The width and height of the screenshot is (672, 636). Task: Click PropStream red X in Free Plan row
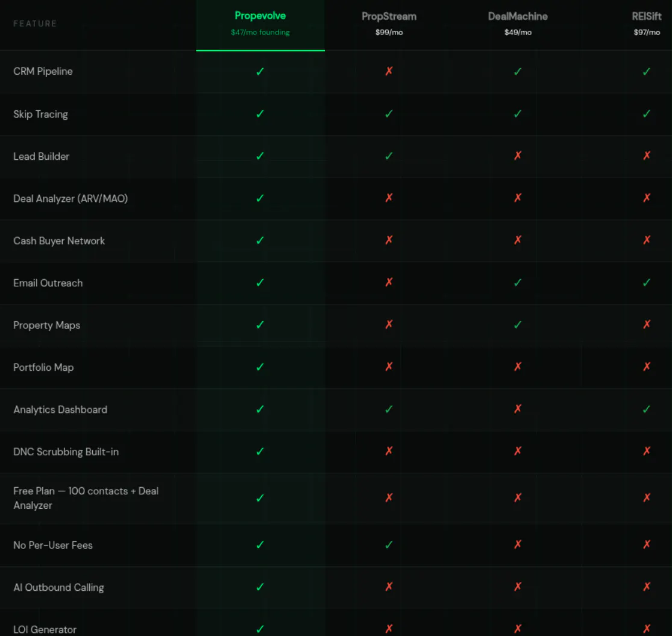point(389,498)
